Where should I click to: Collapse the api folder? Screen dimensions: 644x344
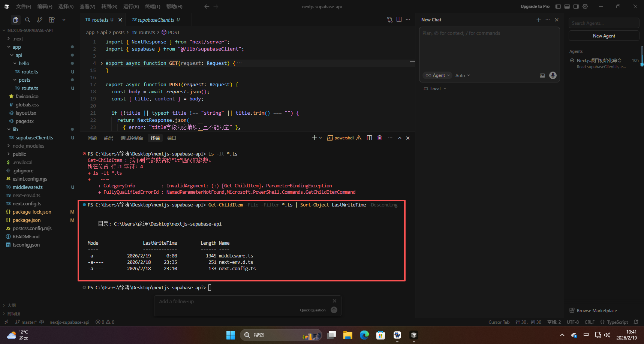(x=12, y=55)
